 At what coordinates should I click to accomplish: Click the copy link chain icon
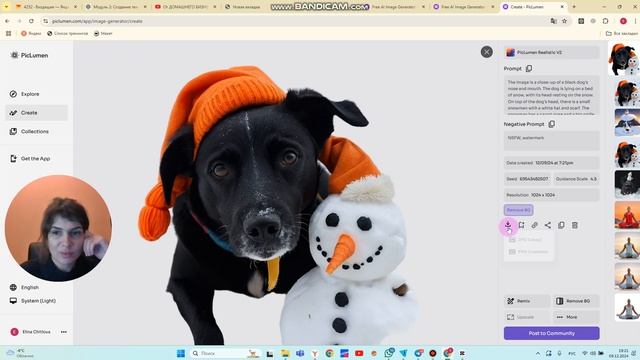[535, 225]
